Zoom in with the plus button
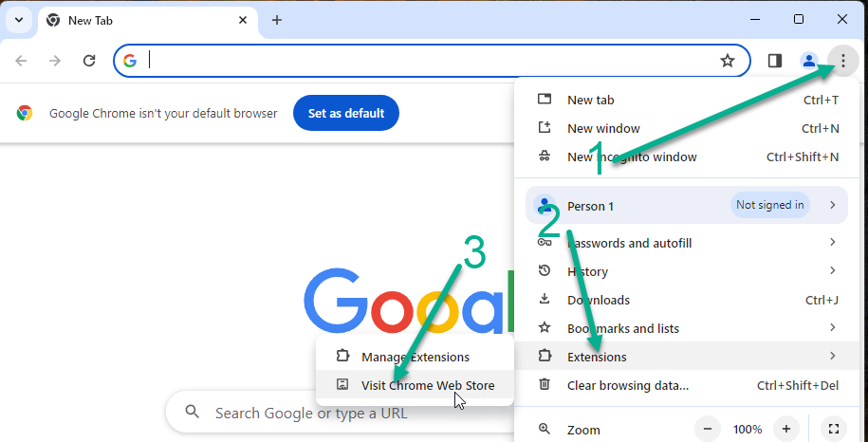This screenshot has width=868, height=442. 785,429
